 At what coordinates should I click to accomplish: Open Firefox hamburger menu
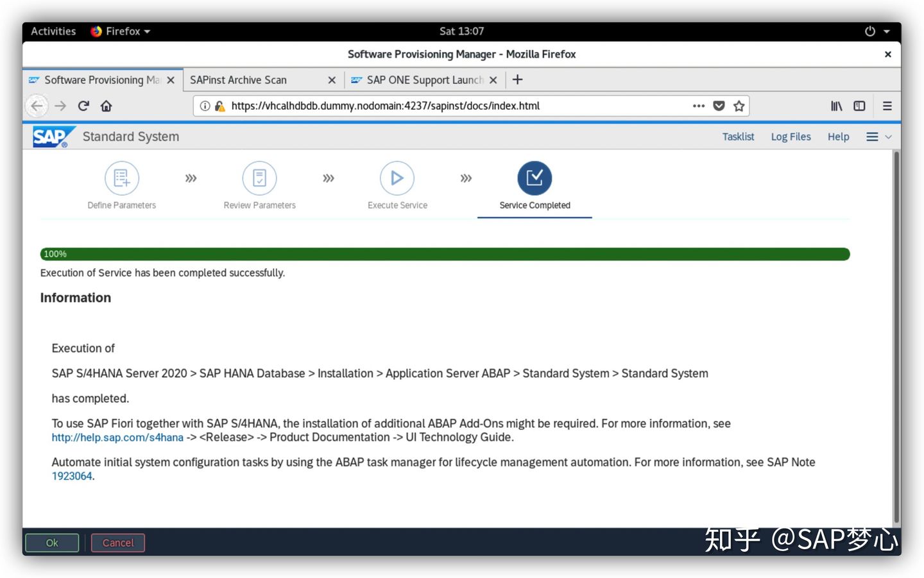[x=887, y=106]
